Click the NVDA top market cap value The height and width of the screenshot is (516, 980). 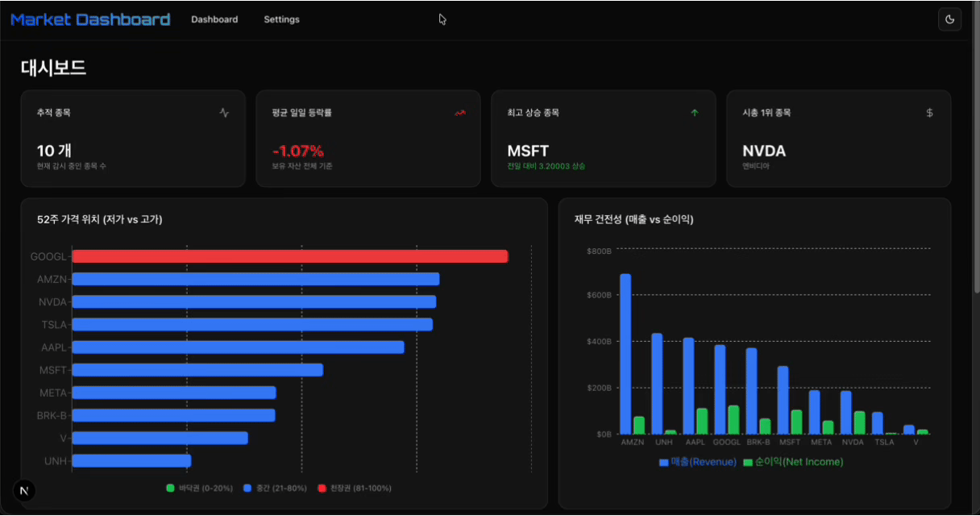tap(764, 151)
